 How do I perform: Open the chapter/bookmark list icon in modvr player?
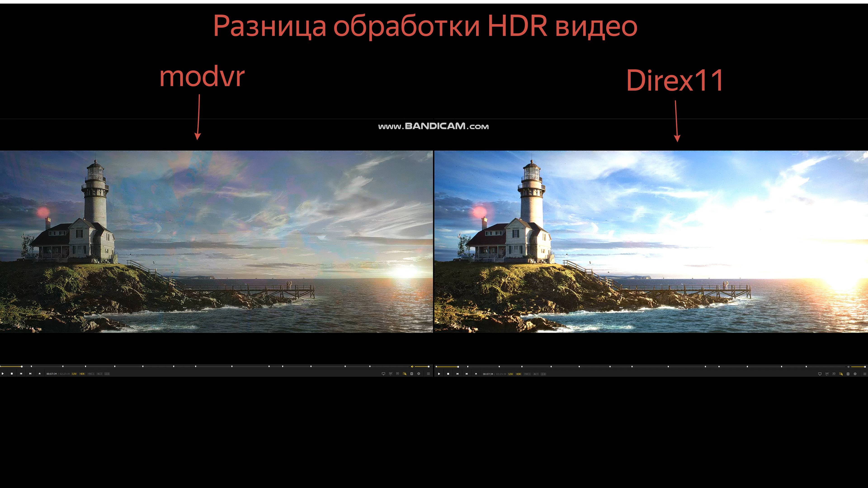point(412,374)
